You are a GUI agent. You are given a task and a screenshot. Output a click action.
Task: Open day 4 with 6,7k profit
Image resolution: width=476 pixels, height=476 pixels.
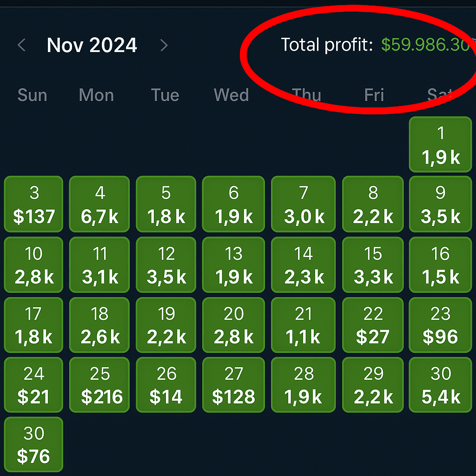click(x=99, y=204)
